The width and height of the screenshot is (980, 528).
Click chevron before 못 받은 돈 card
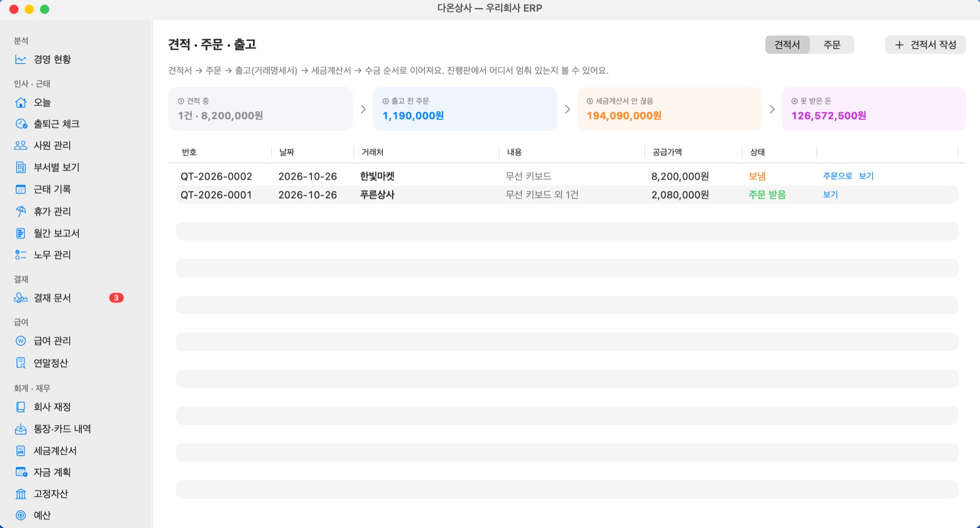[772, 110]
